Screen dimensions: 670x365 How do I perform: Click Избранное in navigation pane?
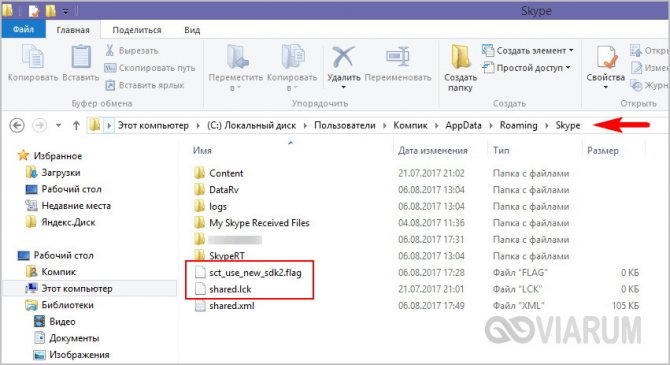click(57, 156)
